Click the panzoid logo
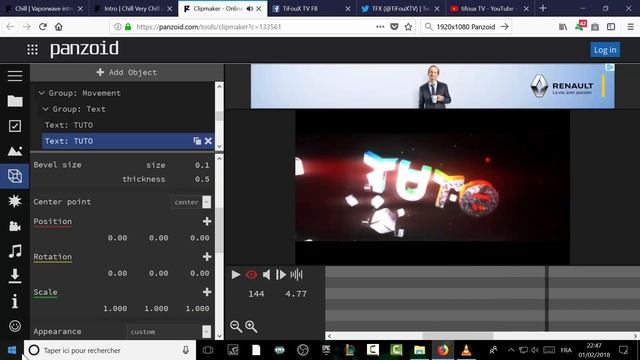Viewport: 640px width, 360px height. pyautogui.click(x=84, y=49)
